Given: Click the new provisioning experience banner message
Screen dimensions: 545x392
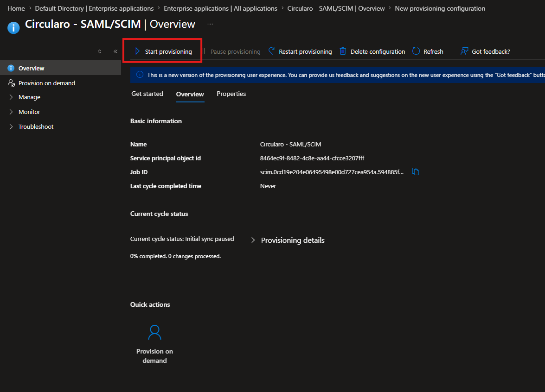Looking at the screenshot, I should coord(346,75).
